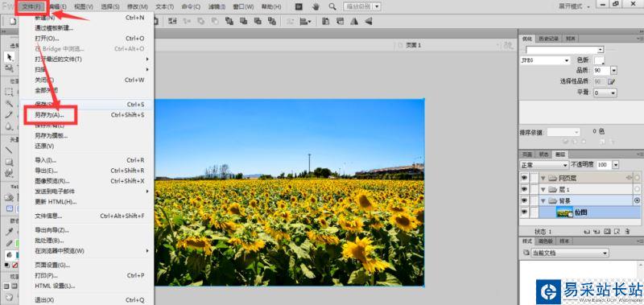Click the dark square icon beside Hand tool
644x305 pixels.
click(x=299, y=6)
